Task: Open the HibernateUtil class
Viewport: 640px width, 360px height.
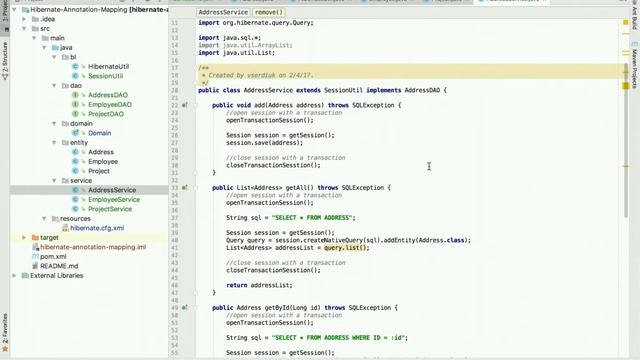Action: 109,67
